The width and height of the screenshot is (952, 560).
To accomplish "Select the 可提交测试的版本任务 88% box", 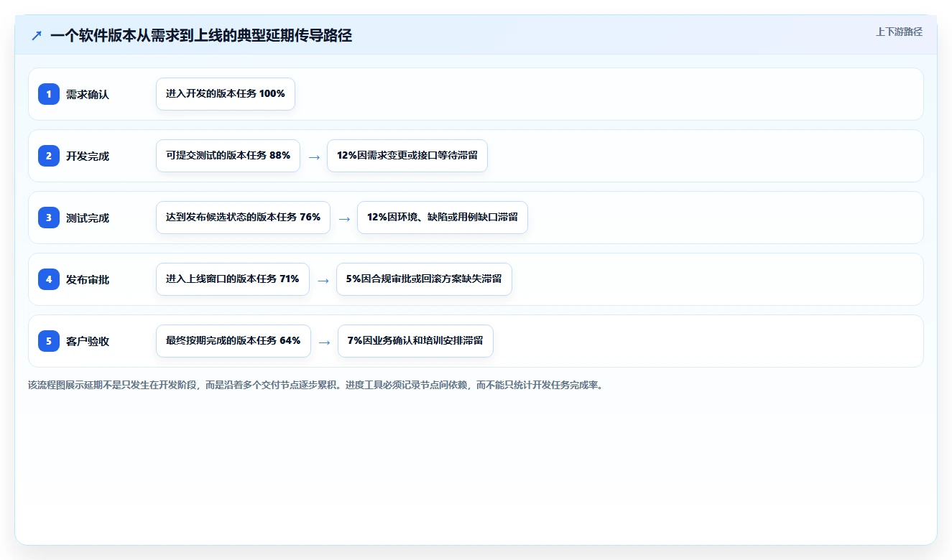I will click(x=228, y=156).
